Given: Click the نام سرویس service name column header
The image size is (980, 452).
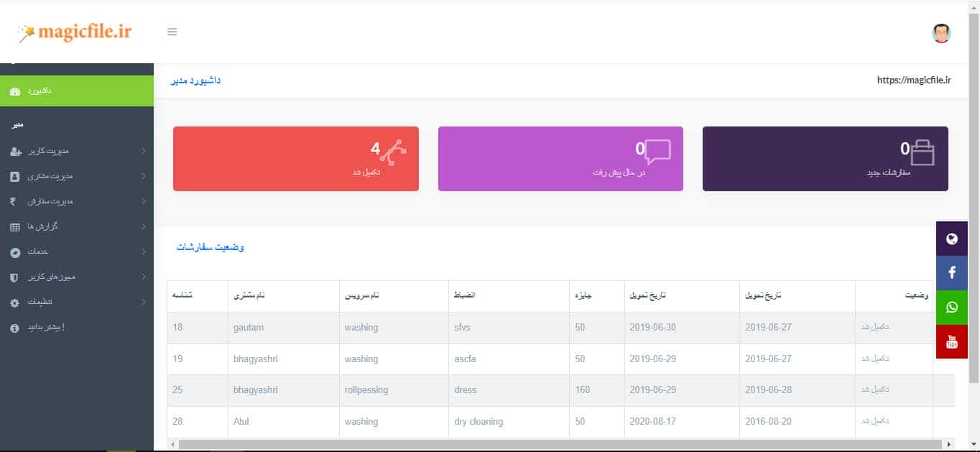Looking at the screenshot, I should [362, 296].
